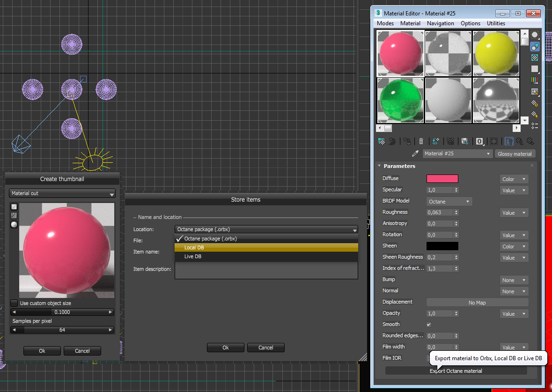Image resolution: width=552 pixels, height=392 pixels.
Task: Click sphere icon in Create thumbnail dialog
Action: click(x=14, y=224)
